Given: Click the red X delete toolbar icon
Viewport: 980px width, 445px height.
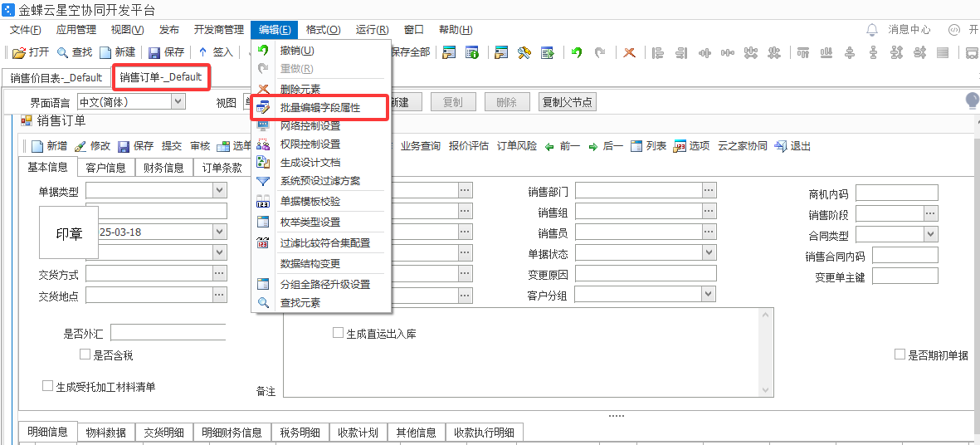Looking at the screenshot, I should click(x=630, y=52).
